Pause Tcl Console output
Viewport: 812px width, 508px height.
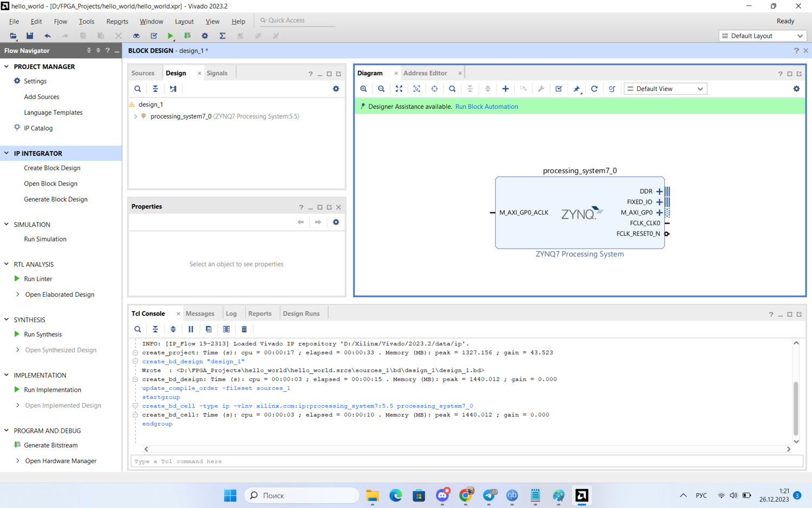pyautogui.click(x=191, y=329)
